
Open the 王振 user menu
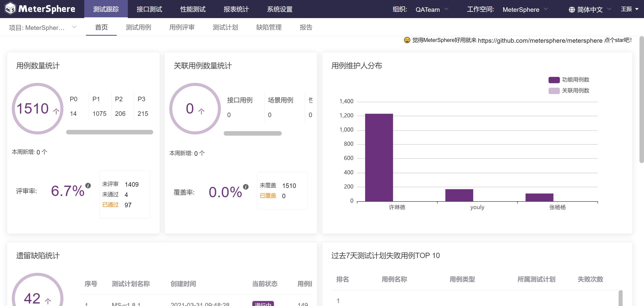(x=630, y=9)
